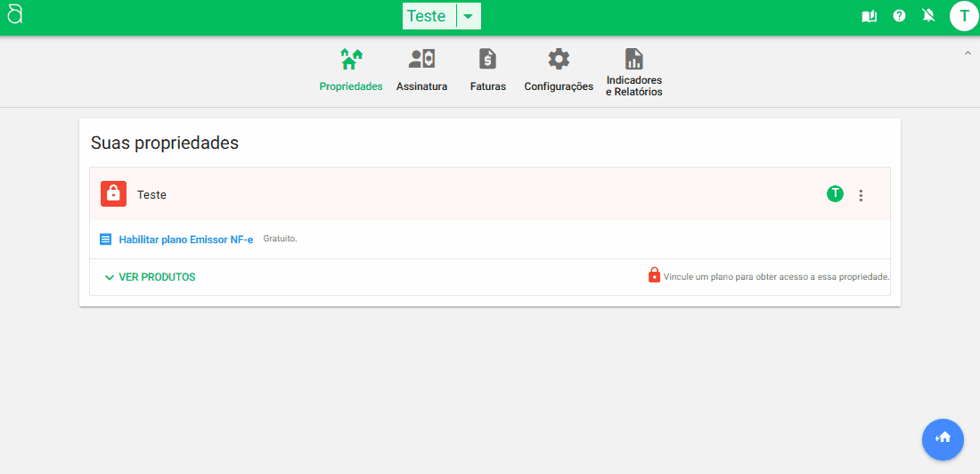Collapse the navigation bar with the caret
The image size is (980, 474).
pyautogui.click(x=968, y=54)
